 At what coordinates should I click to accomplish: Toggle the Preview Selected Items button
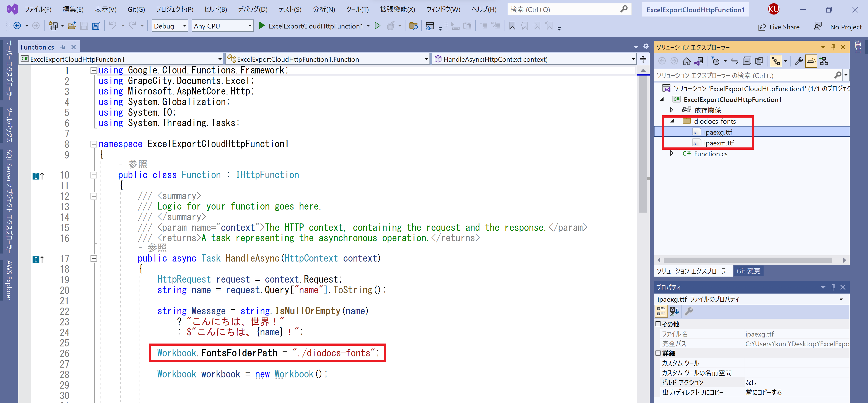811,61
